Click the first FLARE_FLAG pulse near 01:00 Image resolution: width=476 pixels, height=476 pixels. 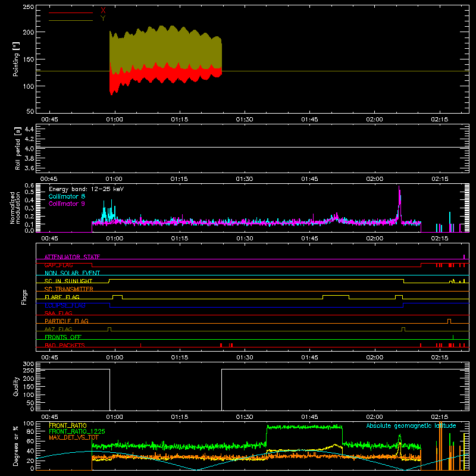(117, 297)
